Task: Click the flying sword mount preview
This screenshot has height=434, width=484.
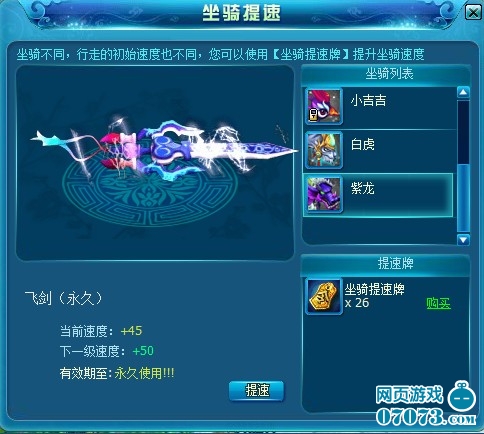Action: (164, 150)
